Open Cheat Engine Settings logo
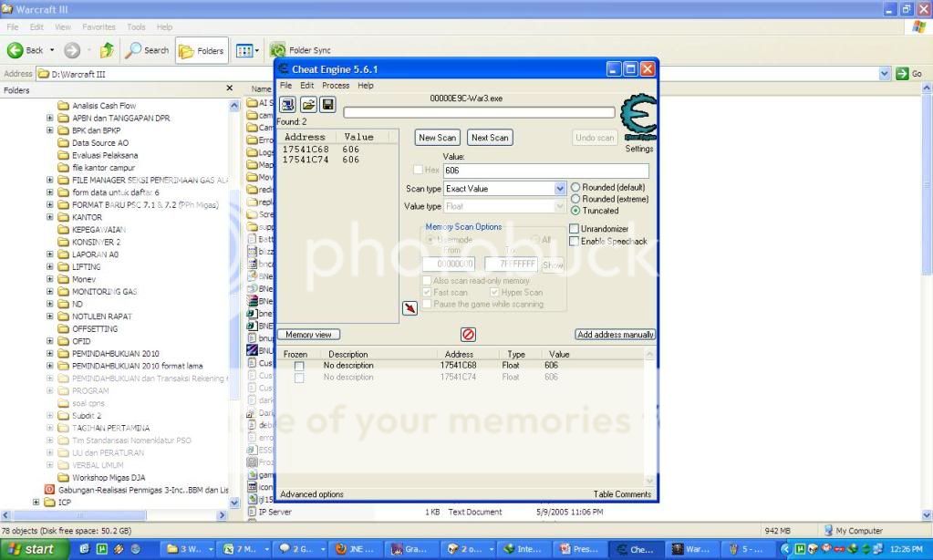Screen dimensions: 933x560 638,119
